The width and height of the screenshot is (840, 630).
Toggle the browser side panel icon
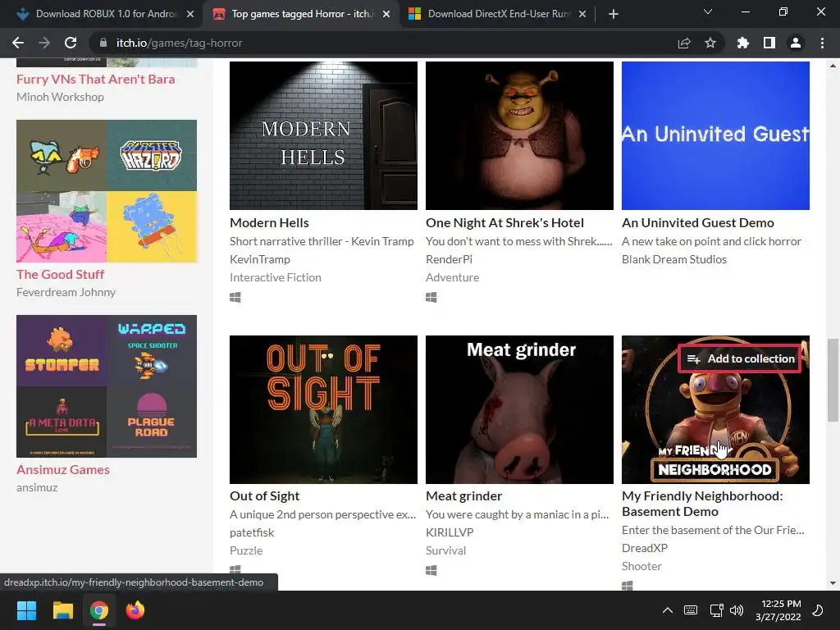pos(769,43)
